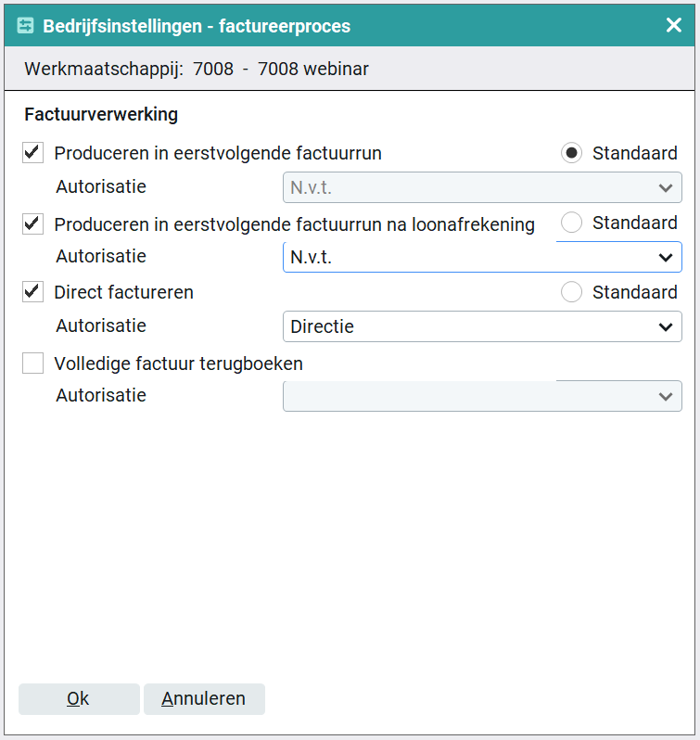This screenshot has width=700, height=740.
Task: Select Standaard radio for Direct factureren
Action: click(571, 292)
